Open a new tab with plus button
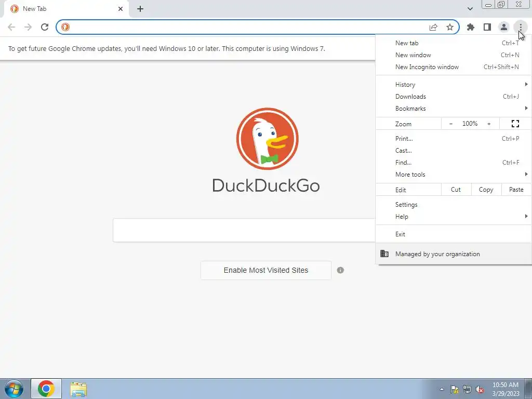This screenshot has width=532, height=399. (140, 9)
